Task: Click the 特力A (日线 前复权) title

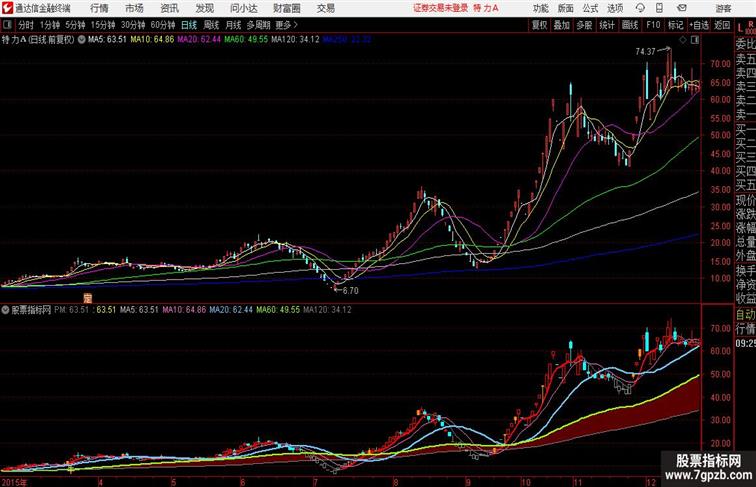Action: tap(38, 40)
